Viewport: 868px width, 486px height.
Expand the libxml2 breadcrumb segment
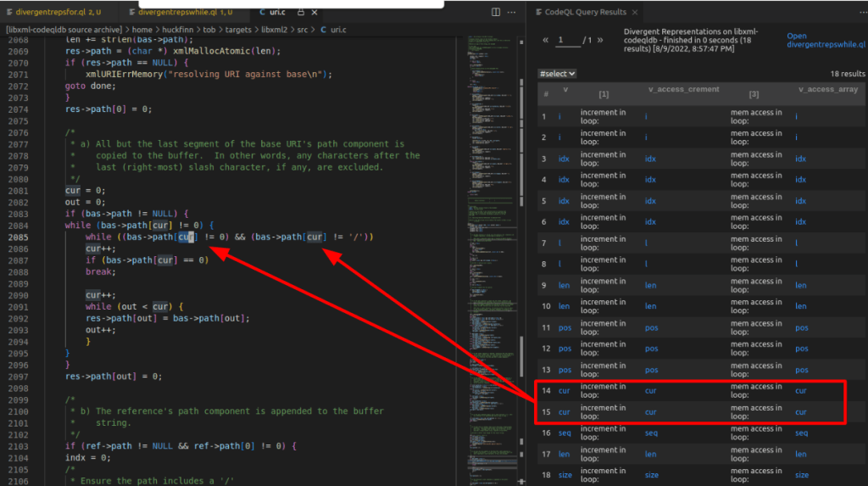(275, 30)
